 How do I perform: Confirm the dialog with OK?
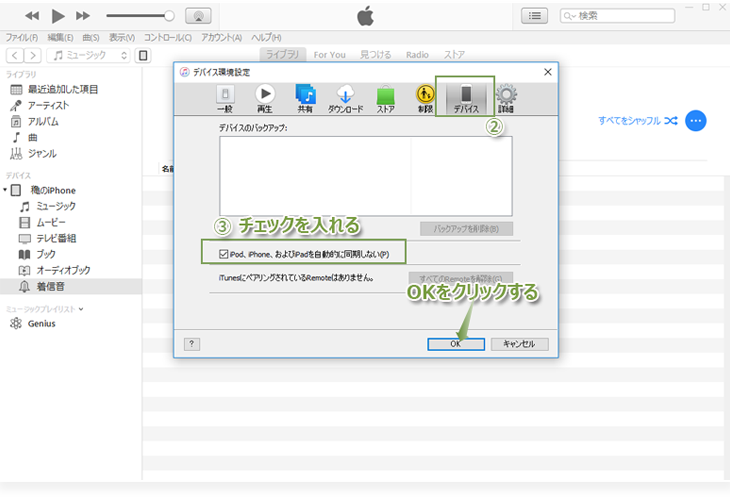point(456,344)
